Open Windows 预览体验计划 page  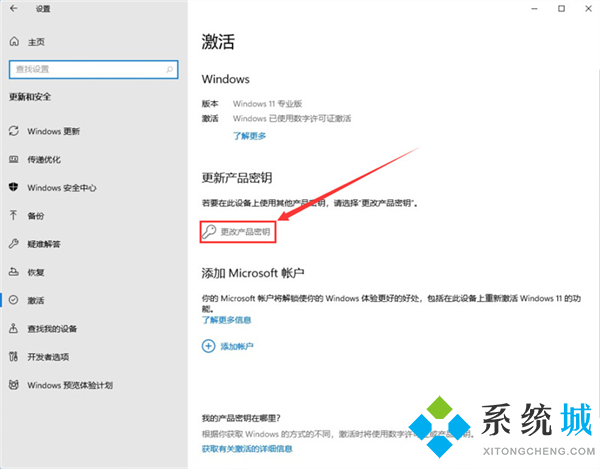(70, 385)
